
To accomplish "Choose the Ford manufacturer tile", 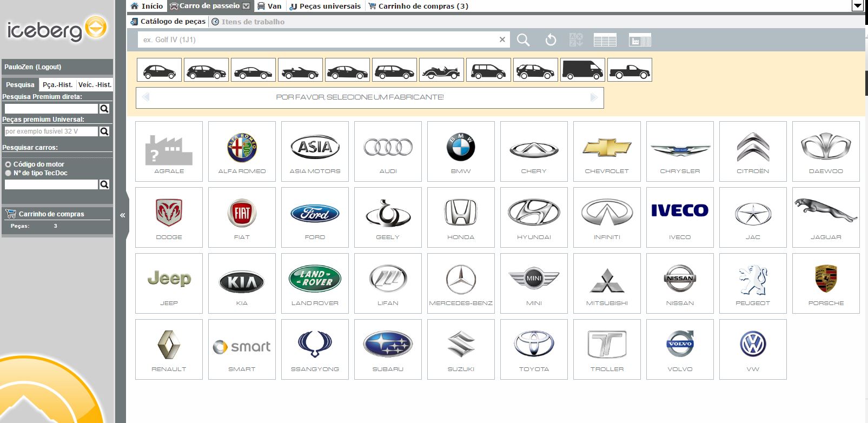I will pyautogui.click(x=315, y=217).
